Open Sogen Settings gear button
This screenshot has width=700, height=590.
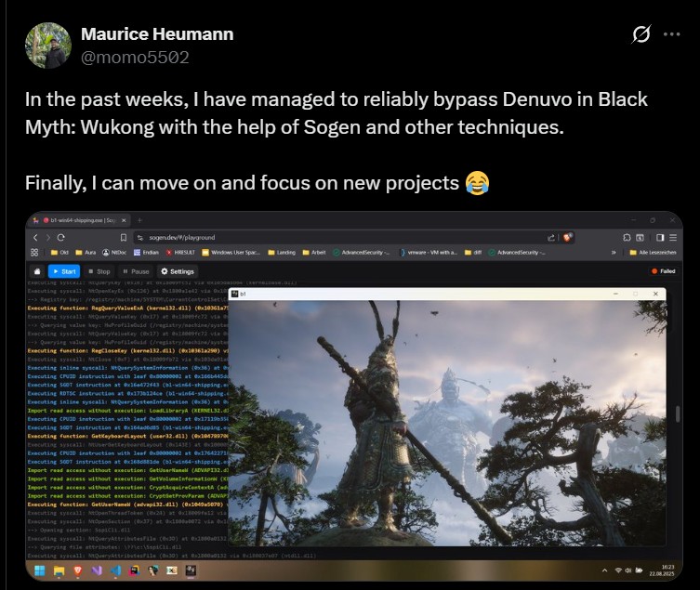coord(178,271)
